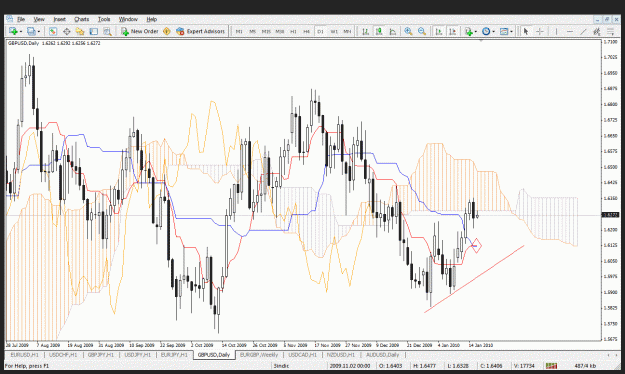Image resolution: width=625 pixels, height=374 pixels.
Task: Switch chart to MN monthly timeframe
Action: tap(347, 31)
